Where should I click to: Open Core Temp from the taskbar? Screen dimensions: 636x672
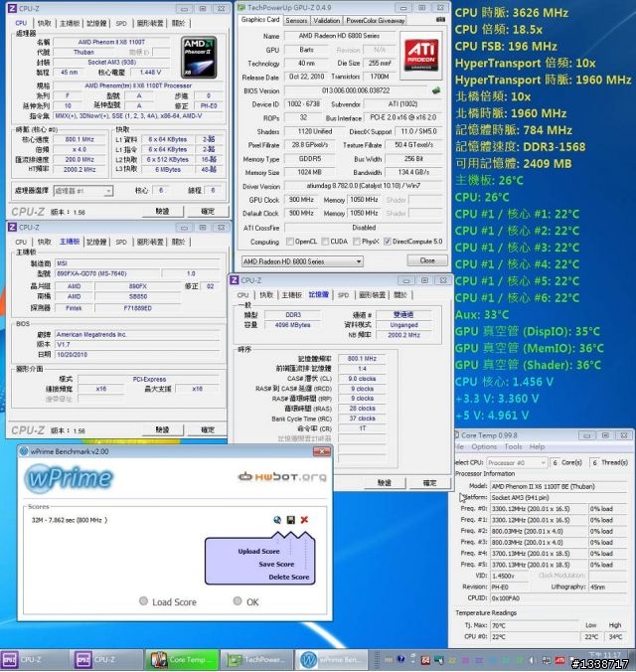182,660
